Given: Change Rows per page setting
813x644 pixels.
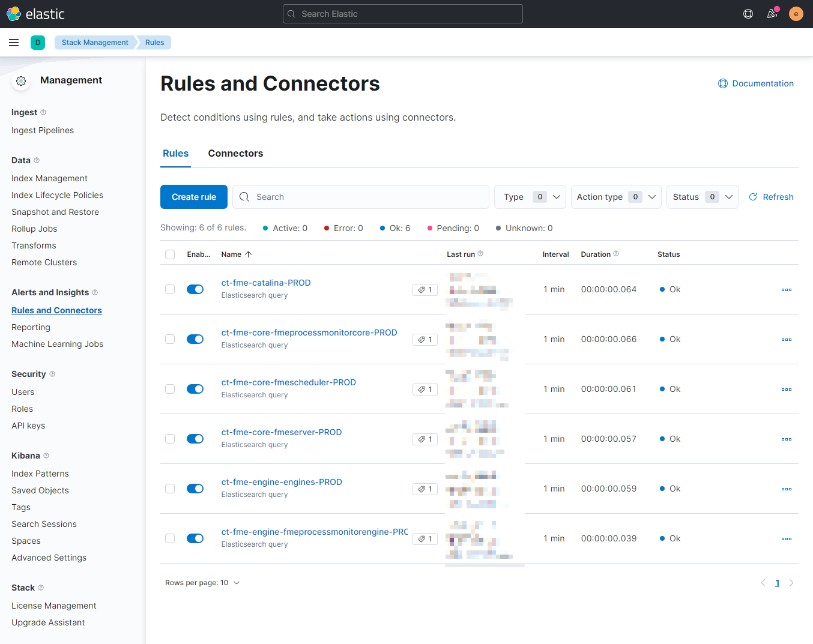Looking at the screenshot, I should point(202,582).
